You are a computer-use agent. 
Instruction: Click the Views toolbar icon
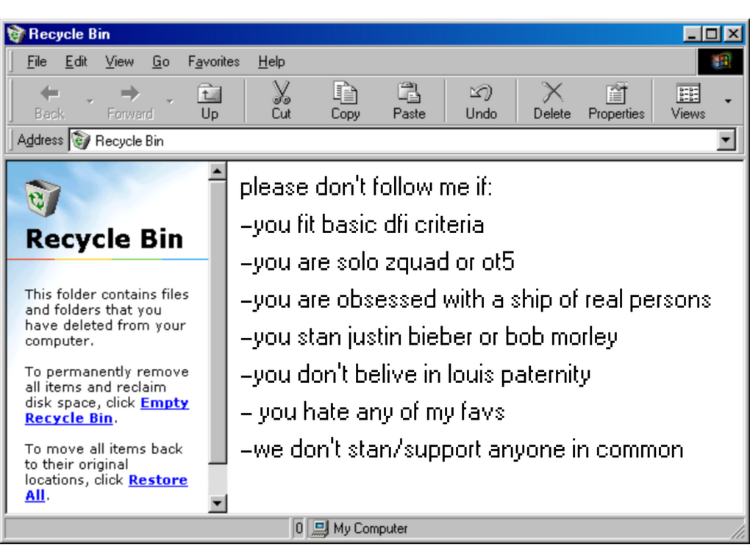coord(687,94)
